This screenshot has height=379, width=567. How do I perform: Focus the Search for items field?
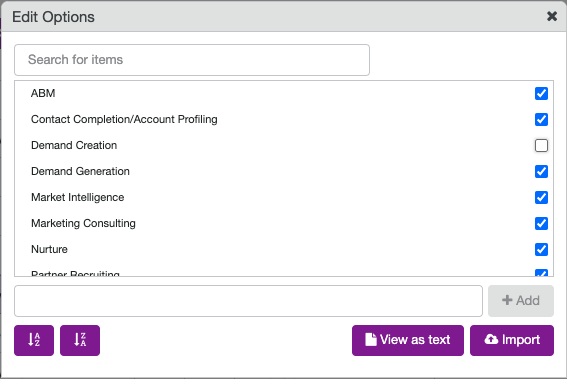point(192,60)
